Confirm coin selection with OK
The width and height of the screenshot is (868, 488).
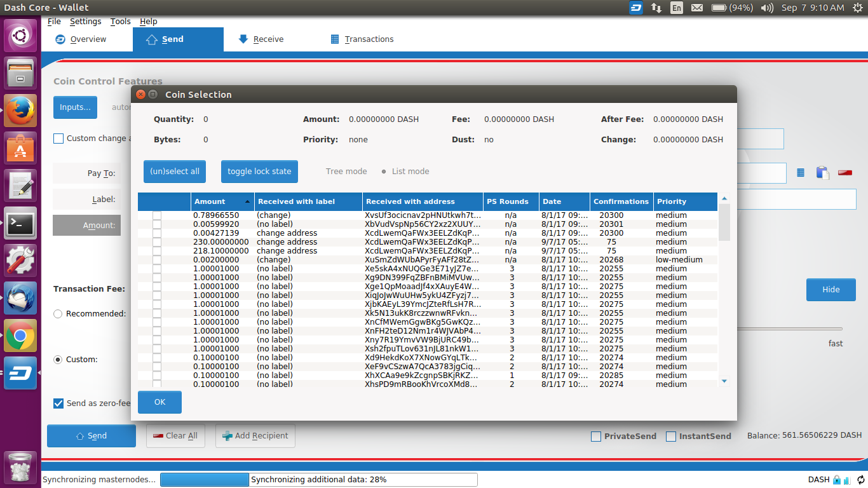click(159, 402)
